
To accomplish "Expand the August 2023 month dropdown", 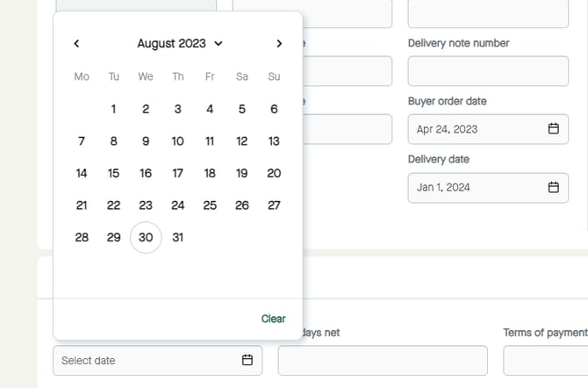I will tap(180, 43).
